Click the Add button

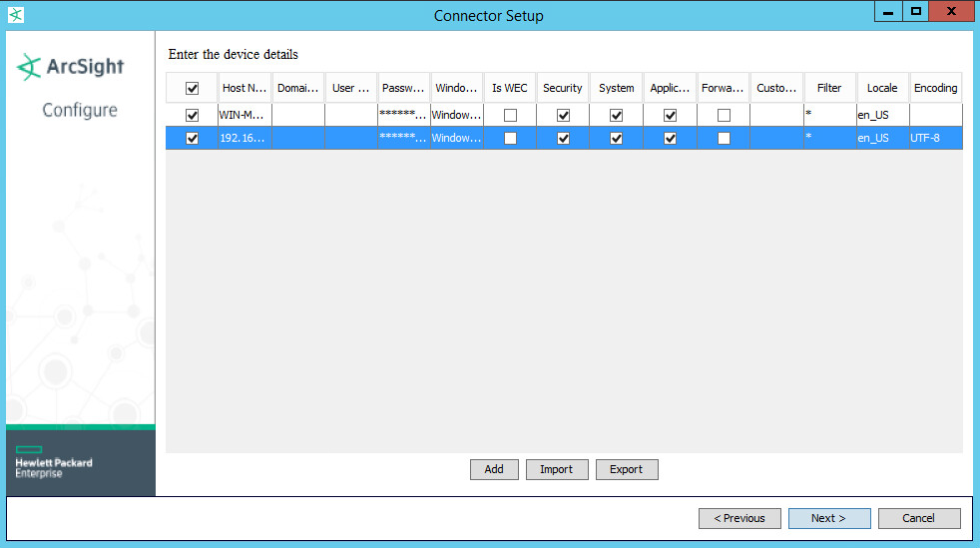coord(494,469)
